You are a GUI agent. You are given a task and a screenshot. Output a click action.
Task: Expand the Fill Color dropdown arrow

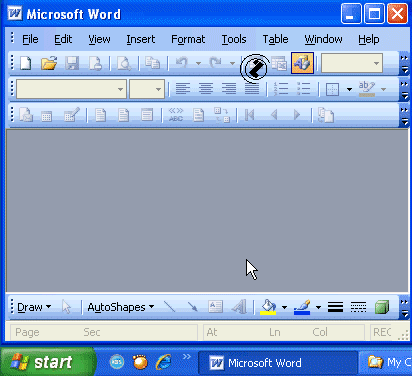tap(284, 307)
